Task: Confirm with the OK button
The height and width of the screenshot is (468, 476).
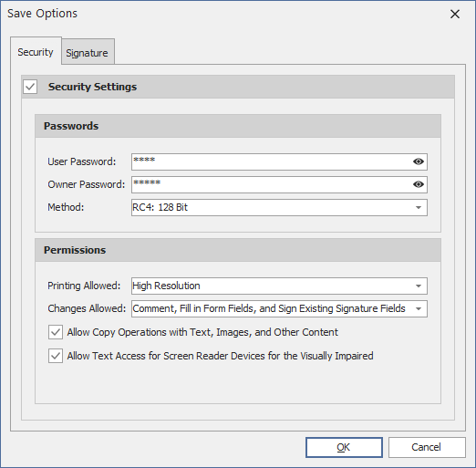Action: click(344, 447)
